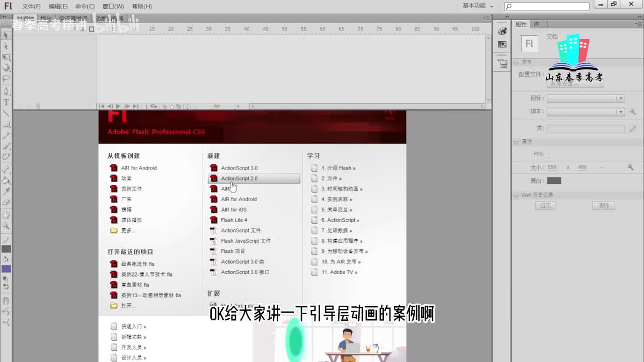The image size is (644, 362).
Task: Collapse the 发布 publish section
Action: [x=516, y=63]
